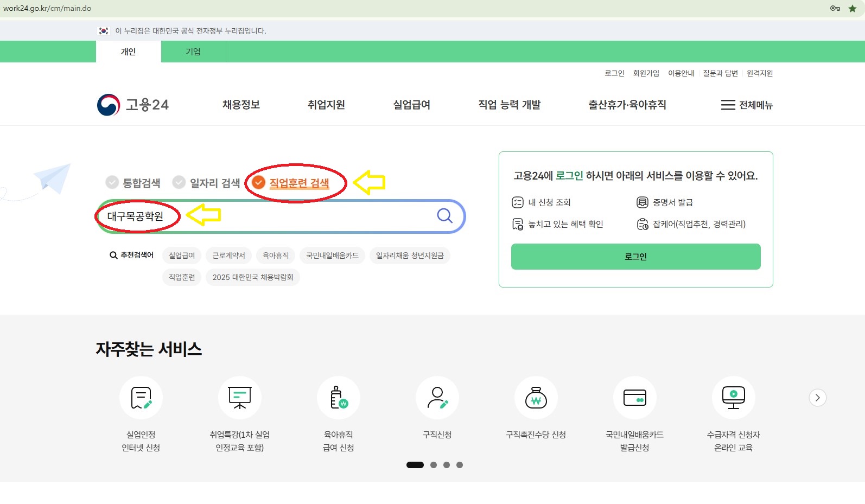This screenshot has height=504, width=865.
Task: Open the 구직신청 person icon
Action: click(x=437, y=398)
